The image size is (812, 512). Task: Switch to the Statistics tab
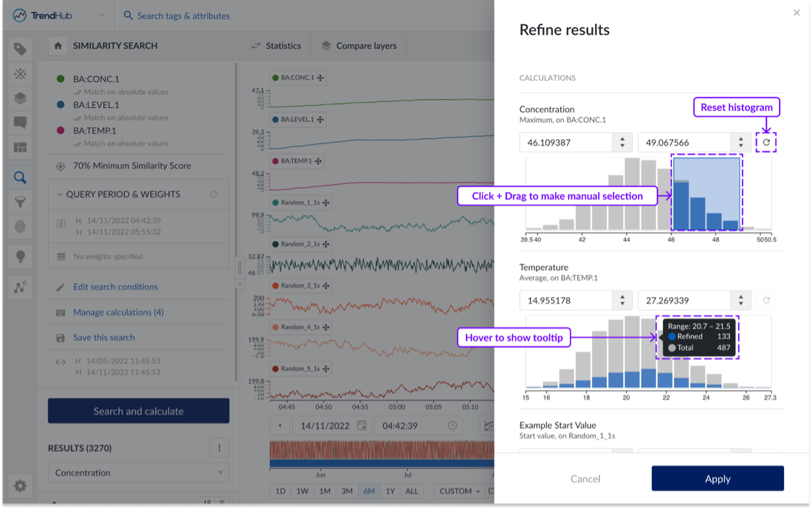276,46
